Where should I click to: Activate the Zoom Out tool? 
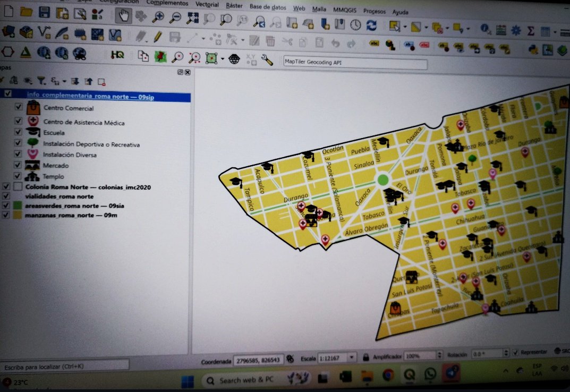[x=175, y=18]
